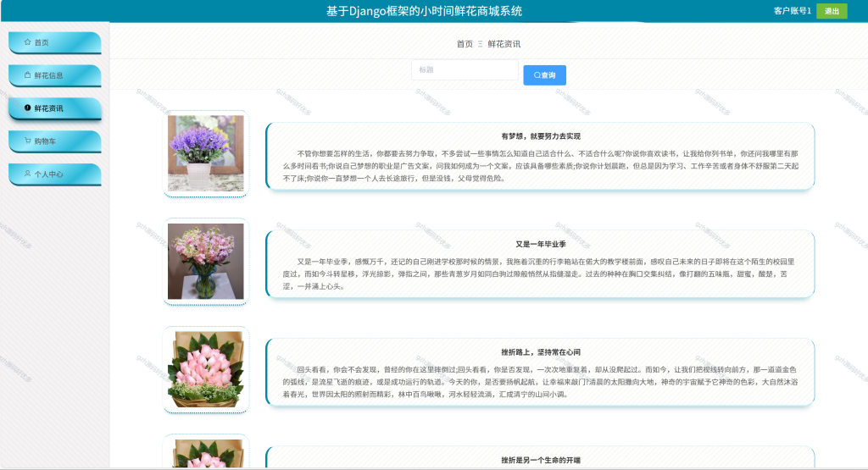Click the blue 查询 search button
868x470 pixels.
[545, 75]
